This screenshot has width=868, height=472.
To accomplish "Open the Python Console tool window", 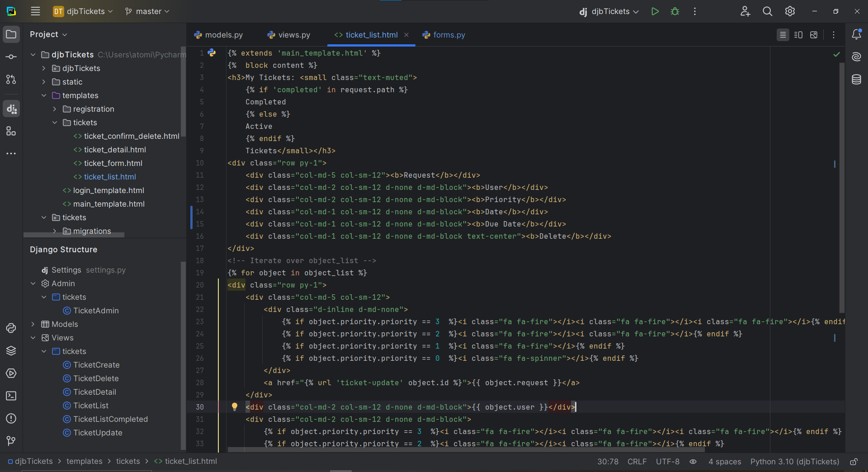I will [11, 328].
